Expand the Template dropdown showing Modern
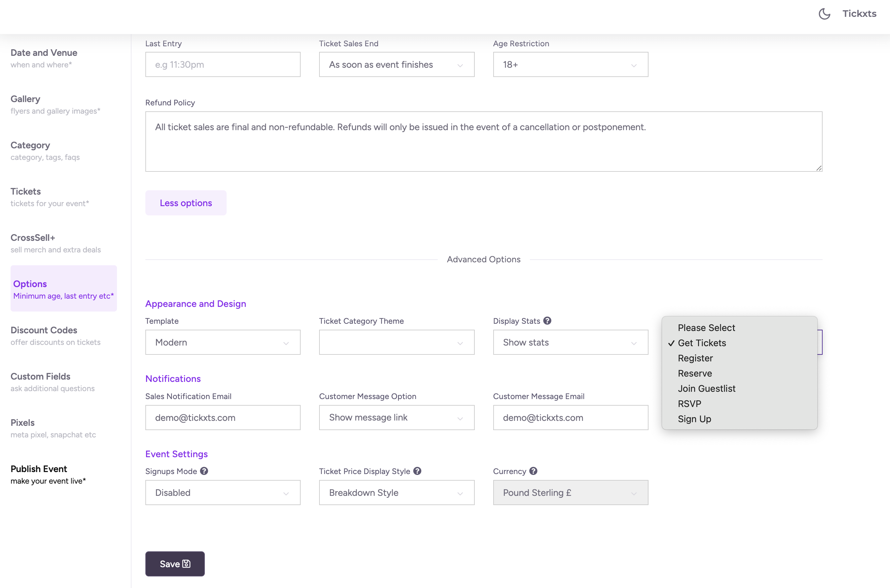Screen dimensions: 890x588 pos(222,342)
